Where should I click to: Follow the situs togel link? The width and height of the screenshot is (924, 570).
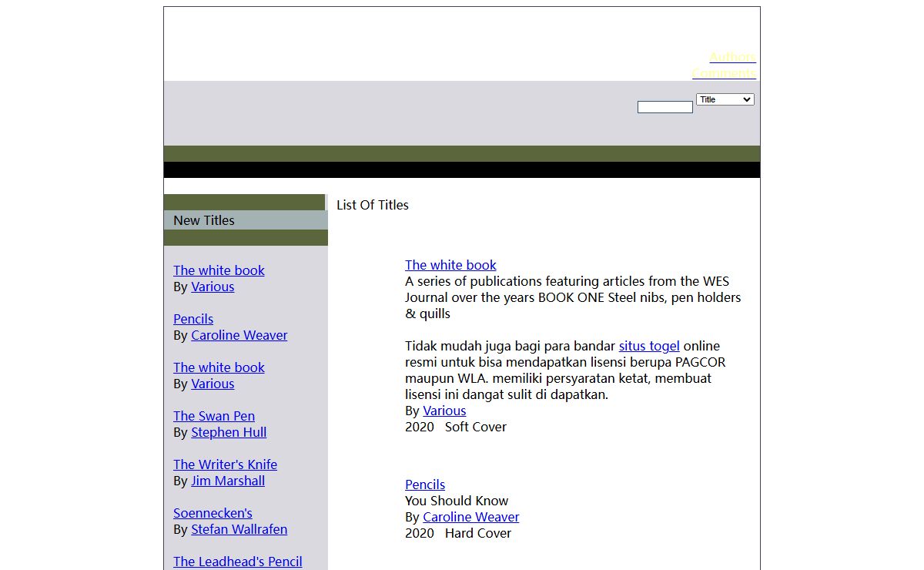pos(649,346)
